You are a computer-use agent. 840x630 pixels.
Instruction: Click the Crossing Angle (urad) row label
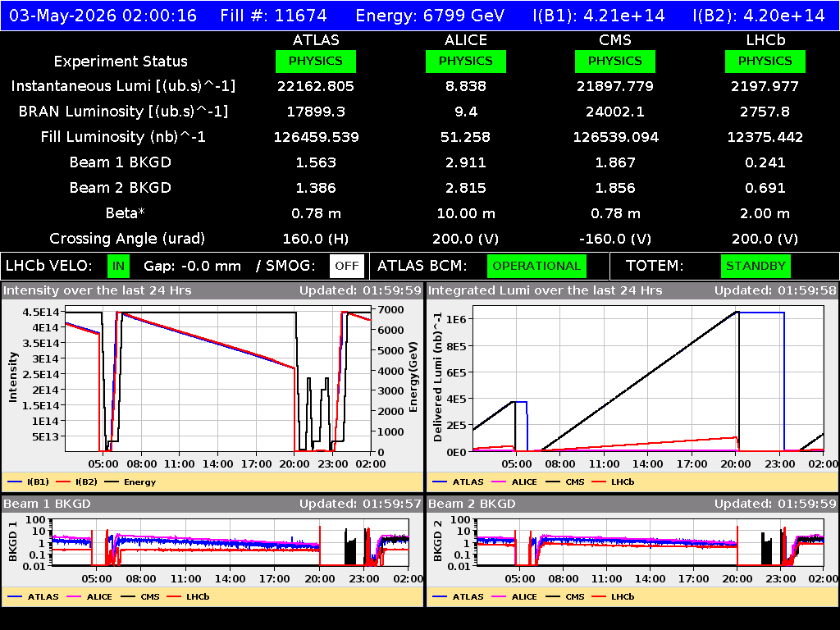pyautogui.click(x=127, y=239)
